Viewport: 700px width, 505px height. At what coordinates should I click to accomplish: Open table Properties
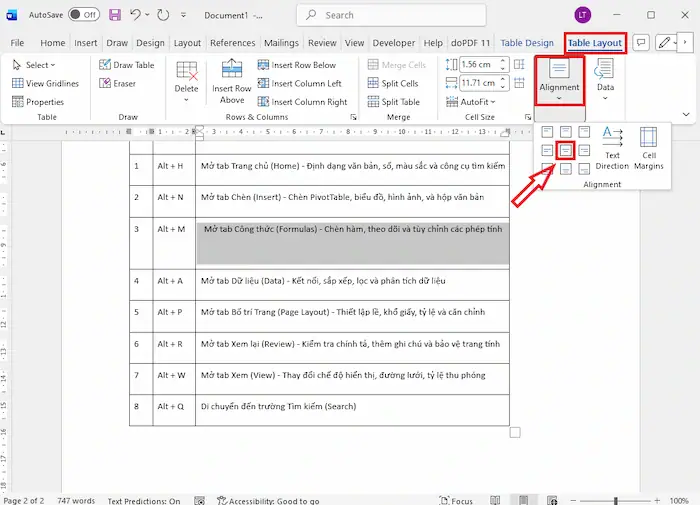38,102
